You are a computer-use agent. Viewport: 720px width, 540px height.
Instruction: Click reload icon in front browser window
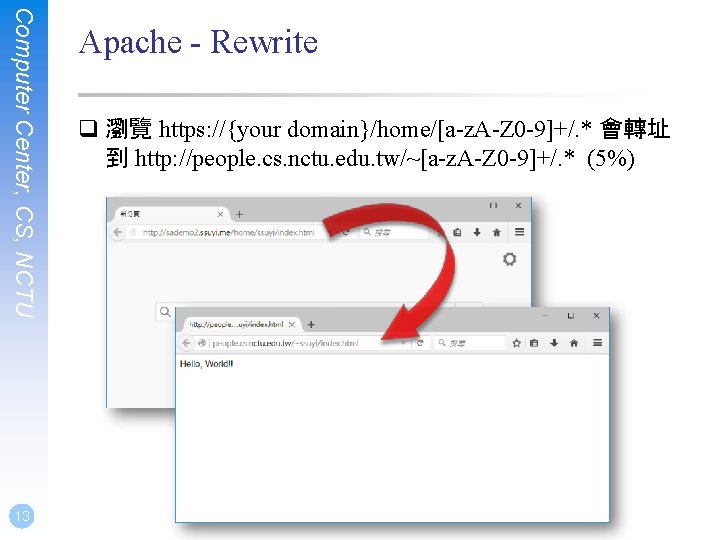(x=420, y=343)
